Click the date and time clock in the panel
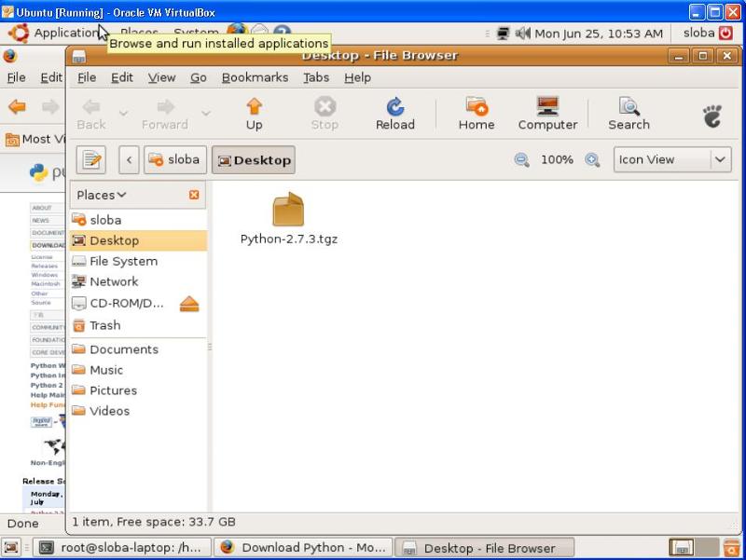 click(599, 34)
